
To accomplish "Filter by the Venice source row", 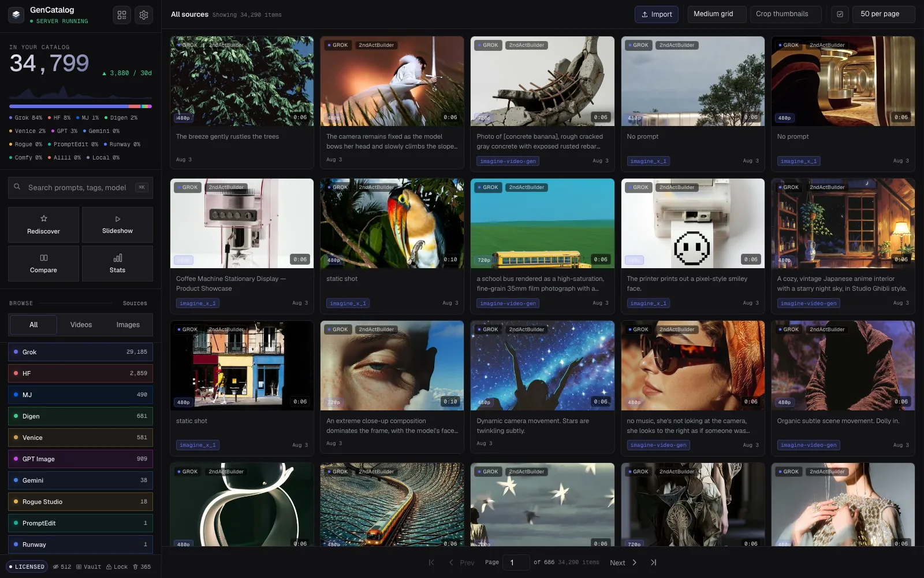I will pyautogui.click(x=80, y=438).
